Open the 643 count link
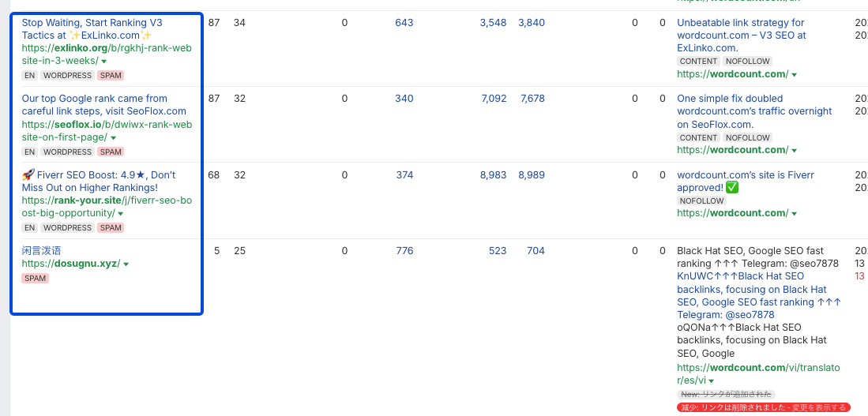This screenshot has width=868, height=416. click(404, 23)
